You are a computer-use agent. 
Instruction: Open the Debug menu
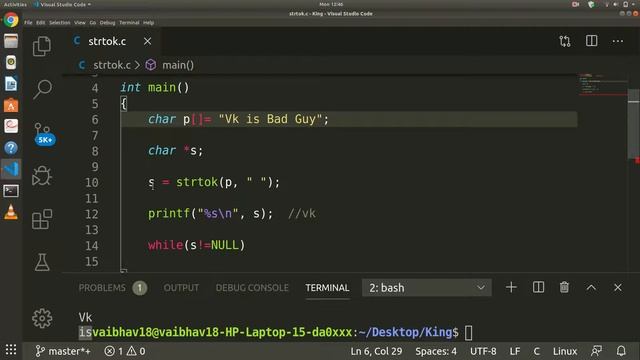[107, 23]
